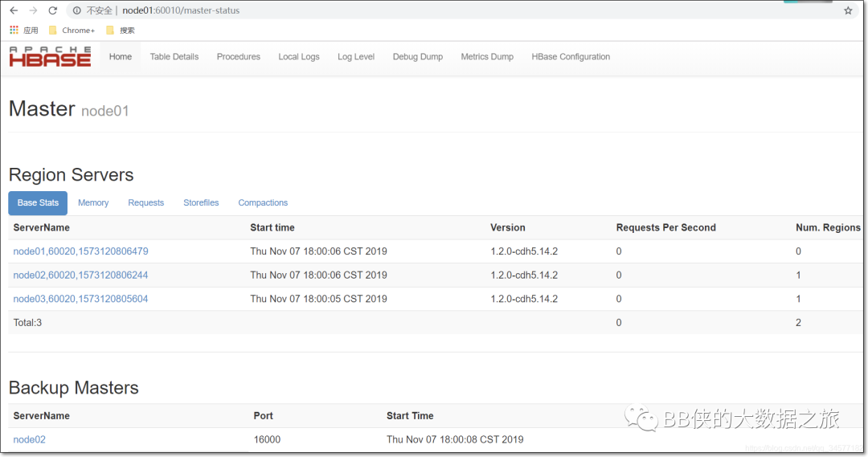The image size is (868, 457).
Task: Click the browser back arrow
Action: 14,10
